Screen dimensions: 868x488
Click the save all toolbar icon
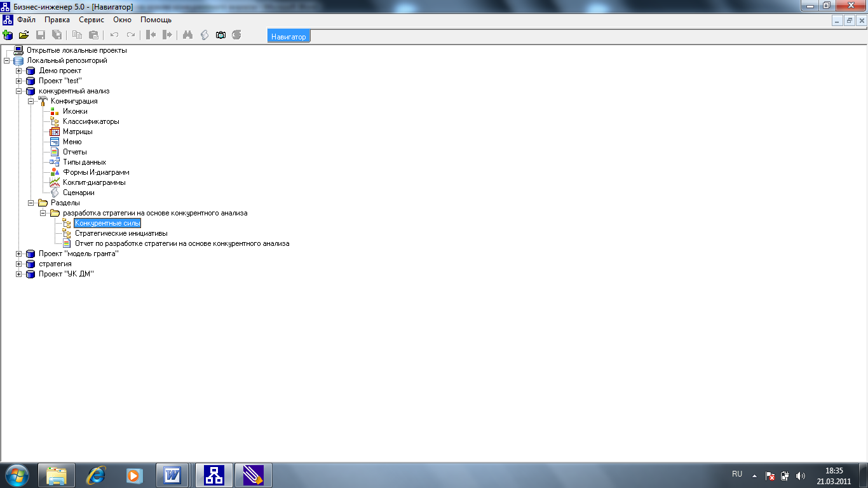tap(57, 35)
